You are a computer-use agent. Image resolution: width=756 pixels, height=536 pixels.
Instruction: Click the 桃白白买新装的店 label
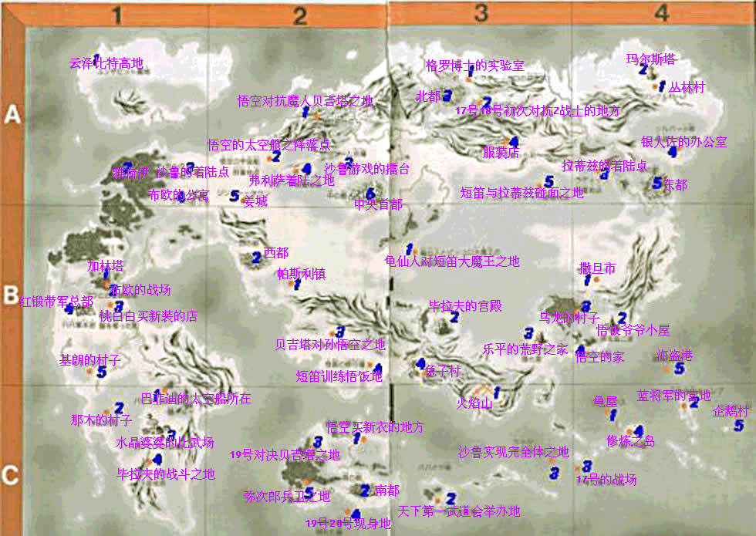(x=148, y=316)
